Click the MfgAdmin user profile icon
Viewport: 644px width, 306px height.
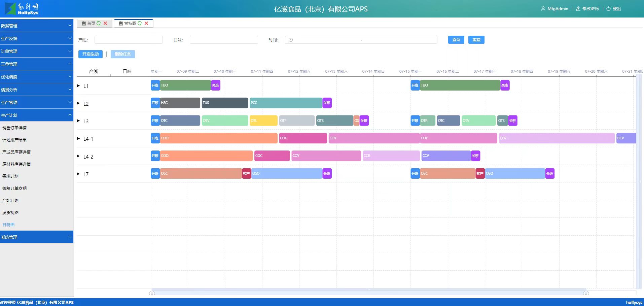pyautogui.click(x=543, y=9)
